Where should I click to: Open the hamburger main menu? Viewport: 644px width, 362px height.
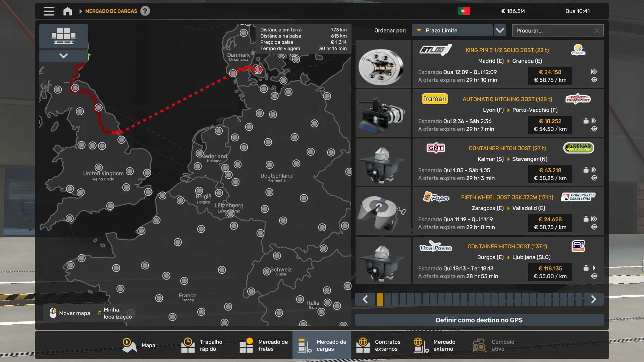tap(49, 11)
